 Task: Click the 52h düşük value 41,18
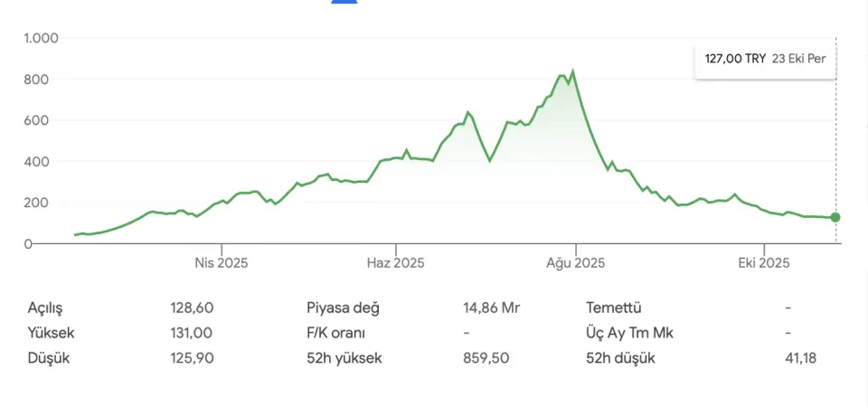pyautogui.click(x=801, y=358)
